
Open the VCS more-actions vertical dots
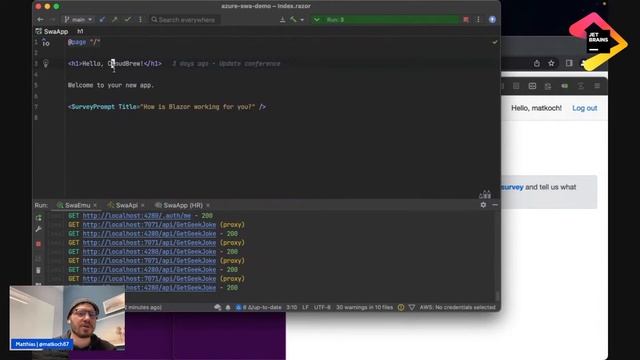140,20
